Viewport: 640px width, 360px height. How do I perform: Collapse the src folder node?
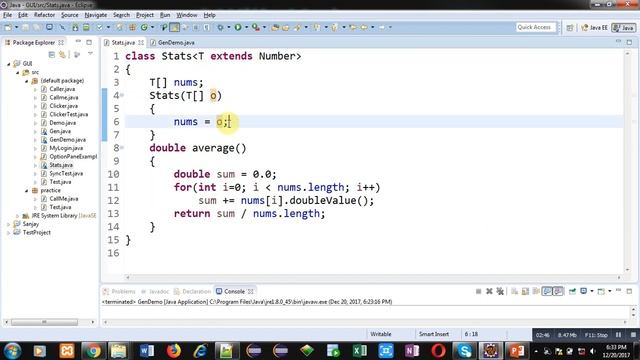[x=18, y=72]
